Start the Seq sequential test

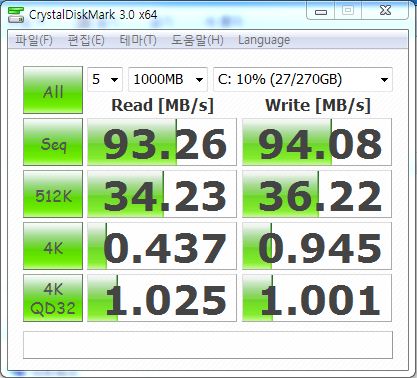pyautogui.click(x=53, y=142)
